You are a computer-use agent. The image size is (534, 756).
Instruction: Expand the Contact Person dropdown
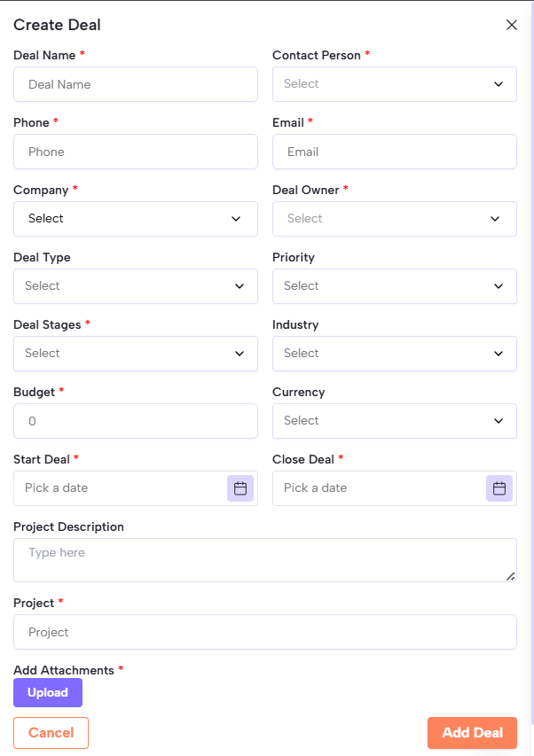click(394, 84)
